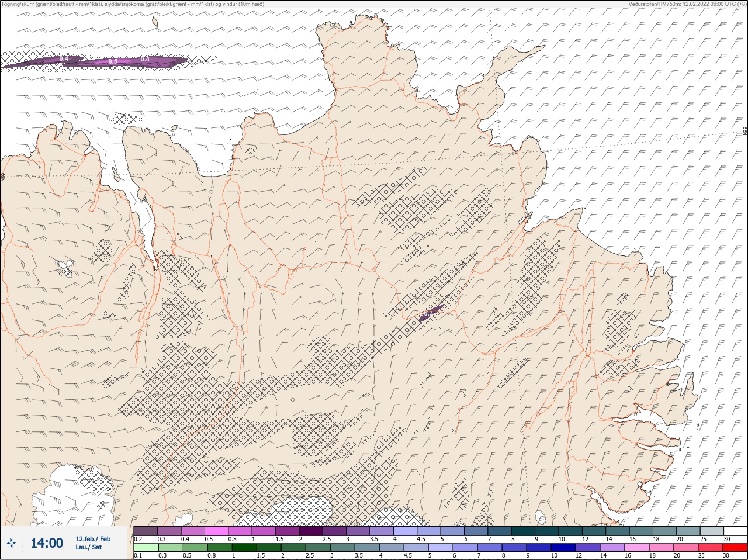Click the 0.5 value inside the offshore purple band
Viewport: 748px width, 560px height.
[x=113, y=61]
